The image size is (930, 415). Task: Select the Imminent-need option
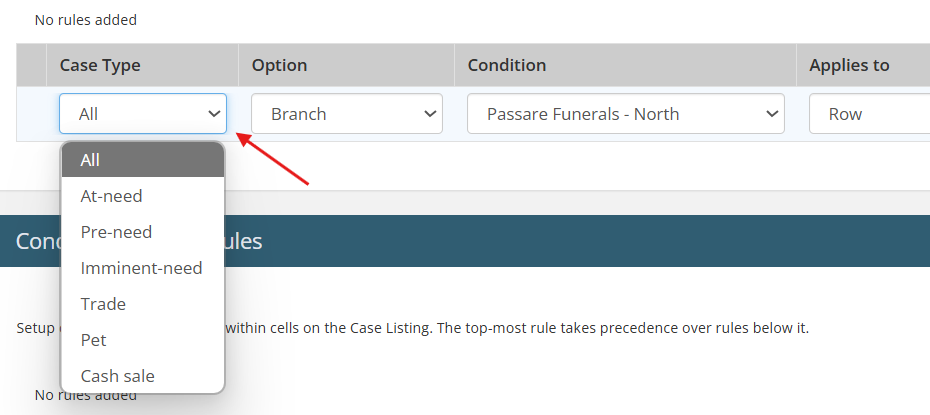tap(143, 268)
